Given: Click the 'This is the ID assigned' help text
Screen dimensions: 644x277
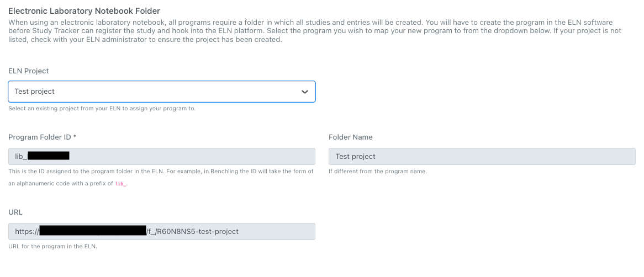Looking at the screenshot, I should (161, 172).
